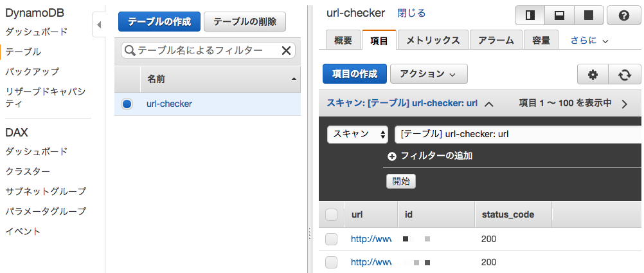
Task: Open クラスター in DAX sidebar
Action: pyautogui.click(x=28, y=171)
